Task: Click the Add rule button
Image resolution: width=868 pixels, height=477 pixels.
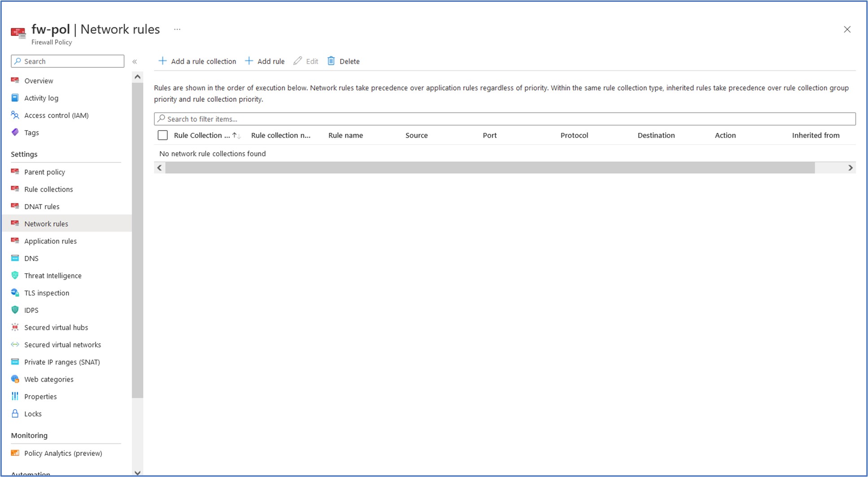Action: (x=265, y=61)
